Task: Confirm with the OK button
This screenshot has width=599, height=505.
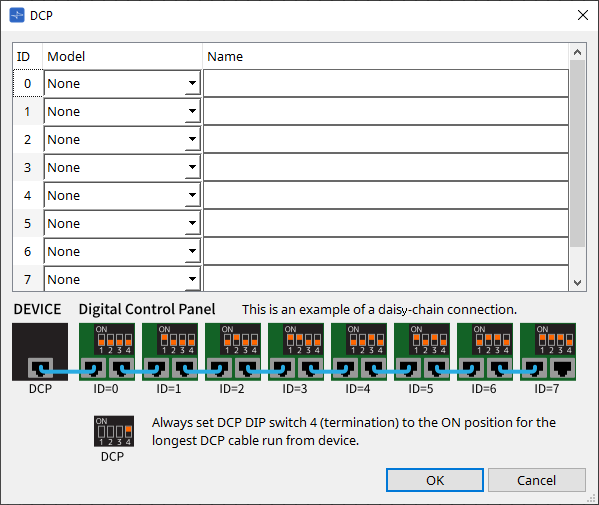Action: point(435,480)
